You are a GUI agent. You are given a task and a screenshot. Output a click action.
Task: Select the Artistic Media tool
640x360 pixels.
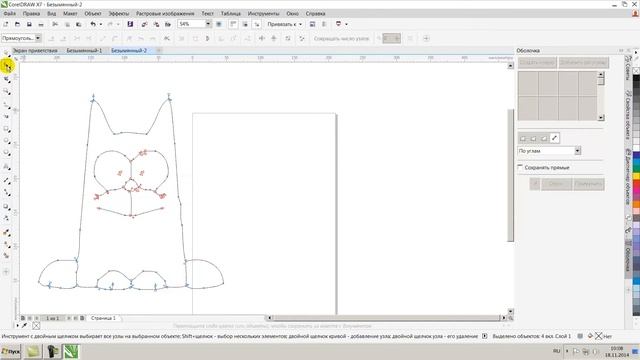tap(7, 117)
